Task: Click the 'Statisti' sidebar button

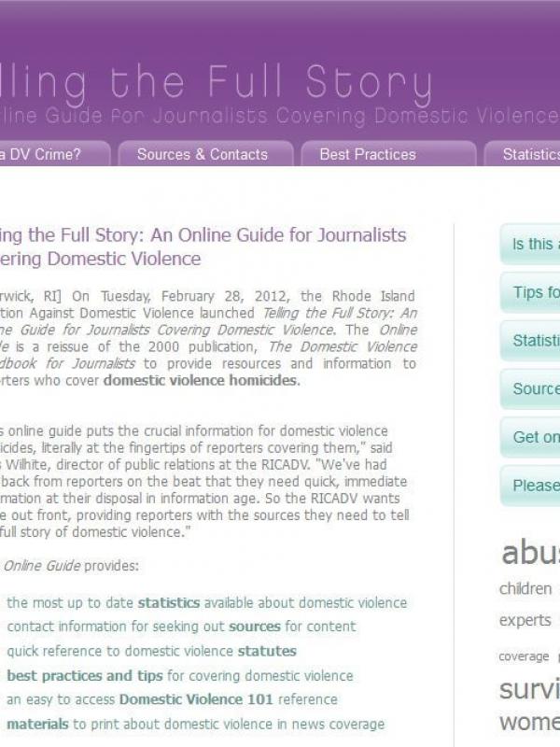Action: (530, 341)
